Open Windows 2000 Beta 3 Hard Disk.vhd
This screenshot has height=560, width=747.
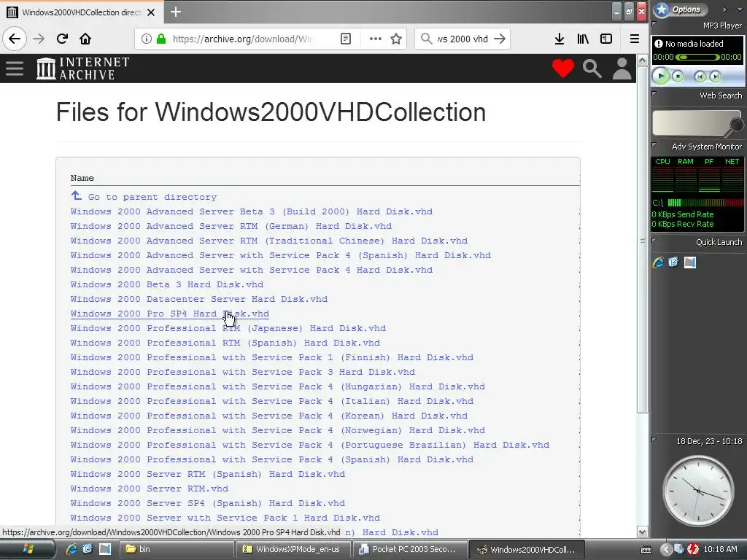(x=167, y=284)
